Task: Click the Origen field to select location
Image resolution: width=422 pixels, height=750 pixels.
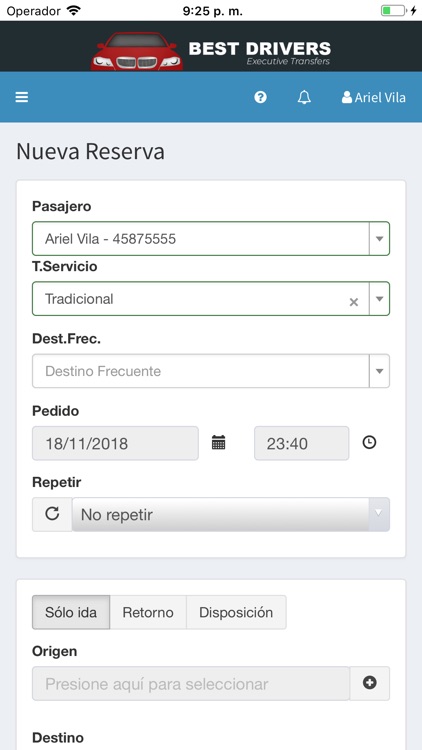Action: click(191, 683)
